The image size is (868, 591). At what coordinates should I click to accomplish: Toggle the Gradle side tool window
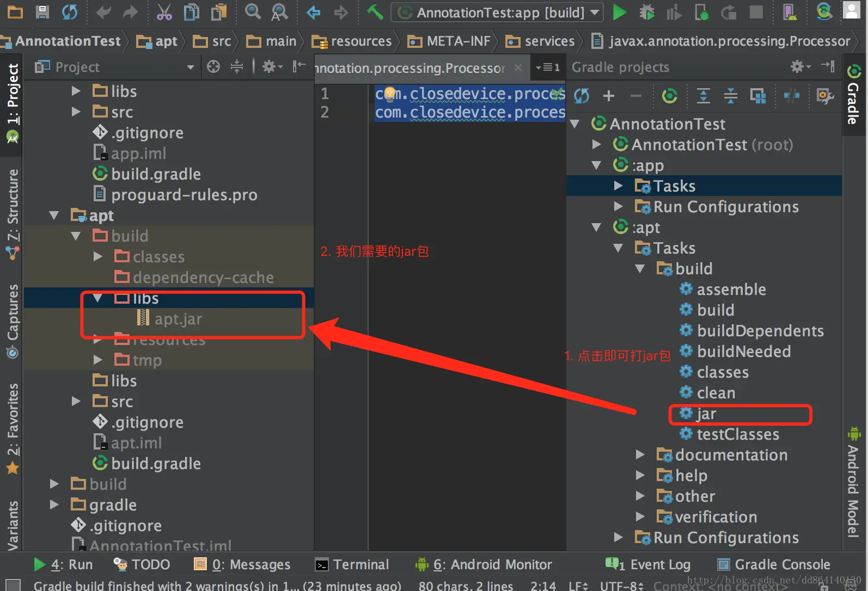[x=853, y=95]
